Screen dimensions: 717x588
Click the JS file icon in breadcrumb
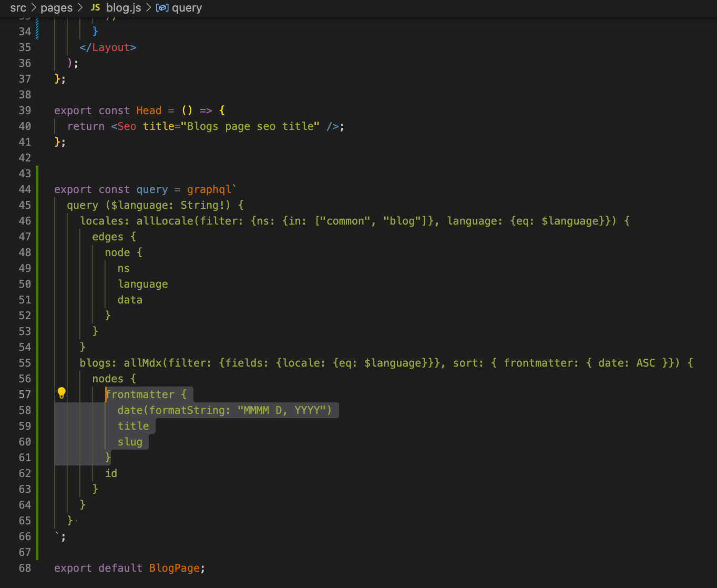pyautogui.click(x=95, y=7)
